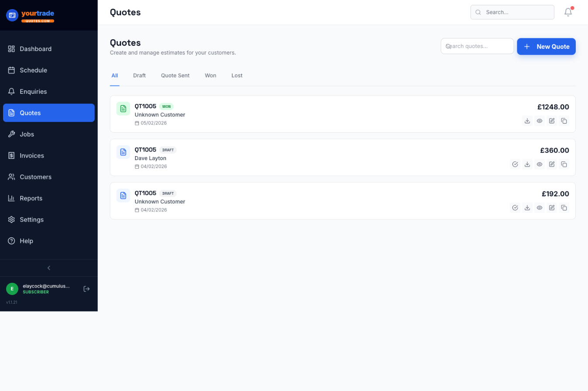Edit the £1248.00 won quote

point(552,121)
